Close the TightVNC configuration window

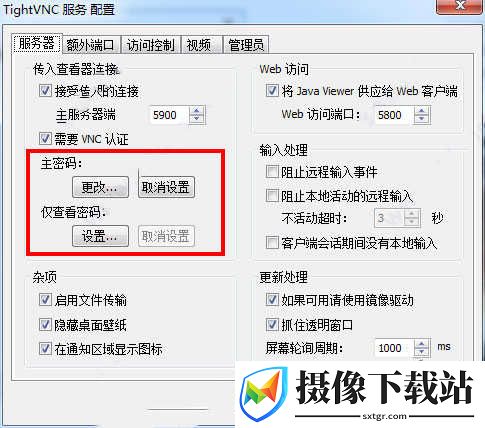click(x=460, y=6)
